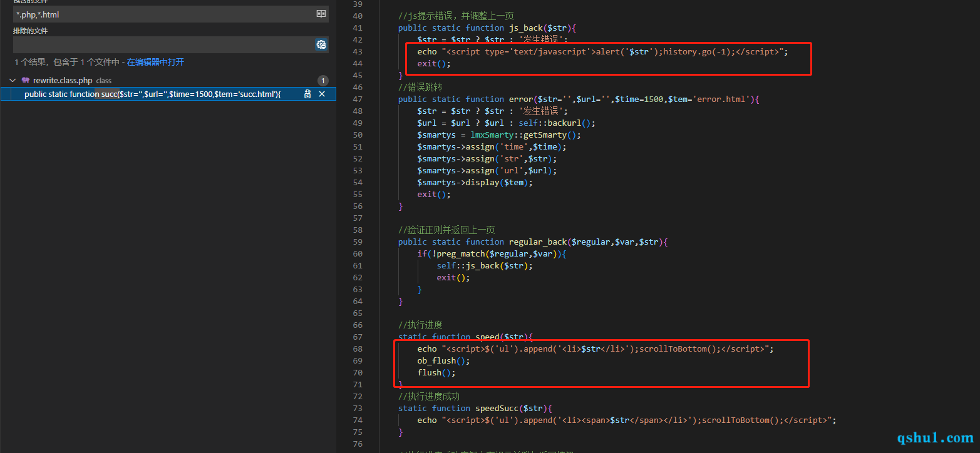Click the 'if(!preg_match($regular,$var)){' line
The image size is (980, 453).
point(492,253)
